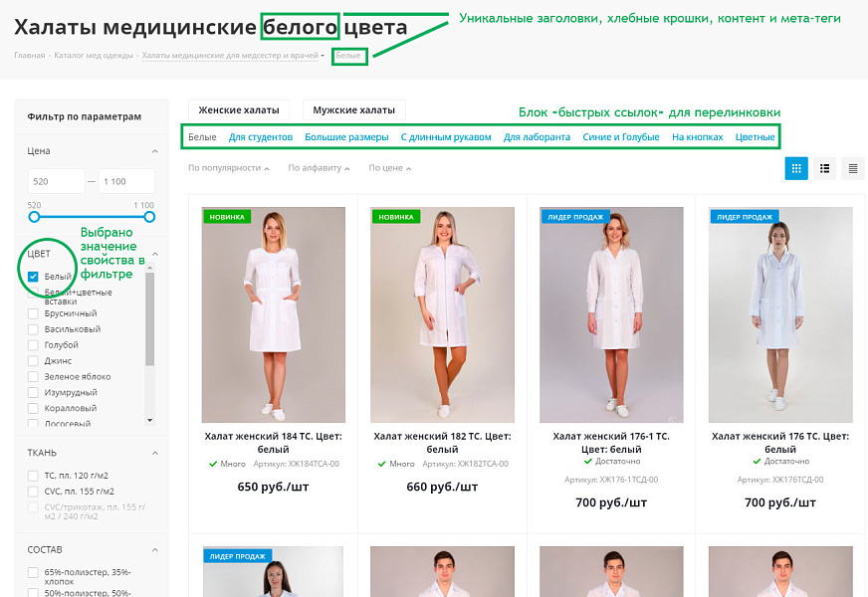Switch to grid view mode
The height and width of the screenshot is (597, 868).
tap(796, 168)
